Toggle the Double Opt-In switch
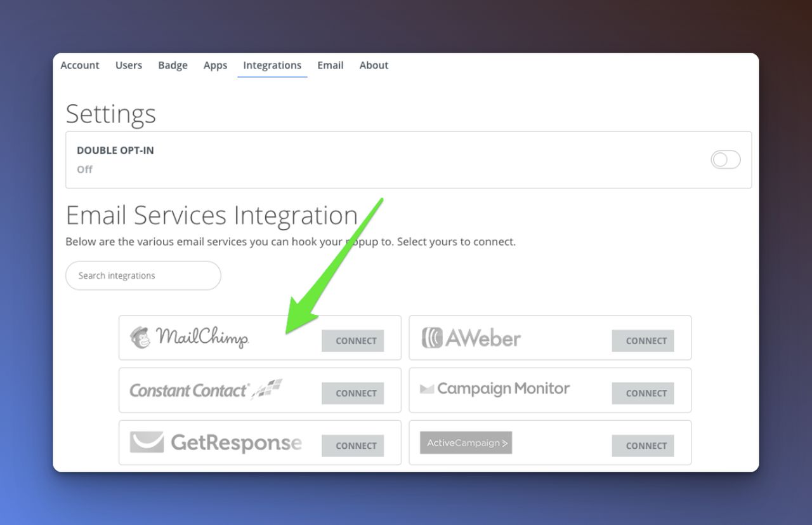The width and height of the screenshot is (812, 525). (x=726, y=160)
